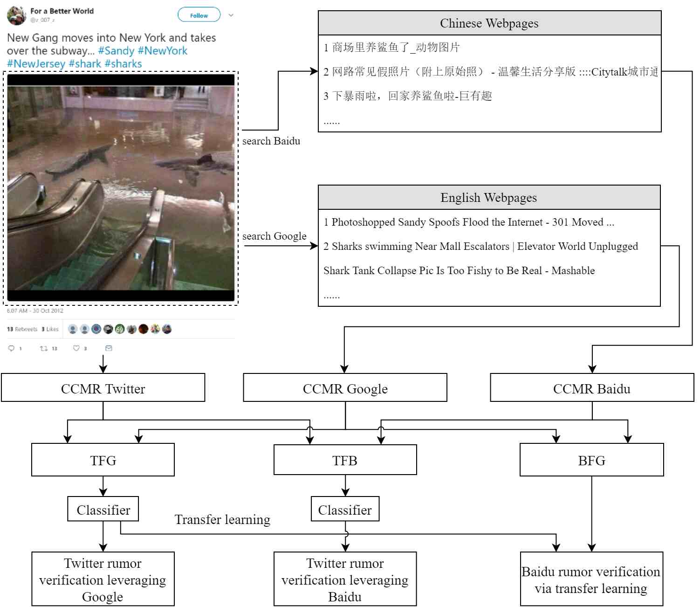Select the CCMR Baidu box
This screenshot has height=607, width=700.
(592, 387)
